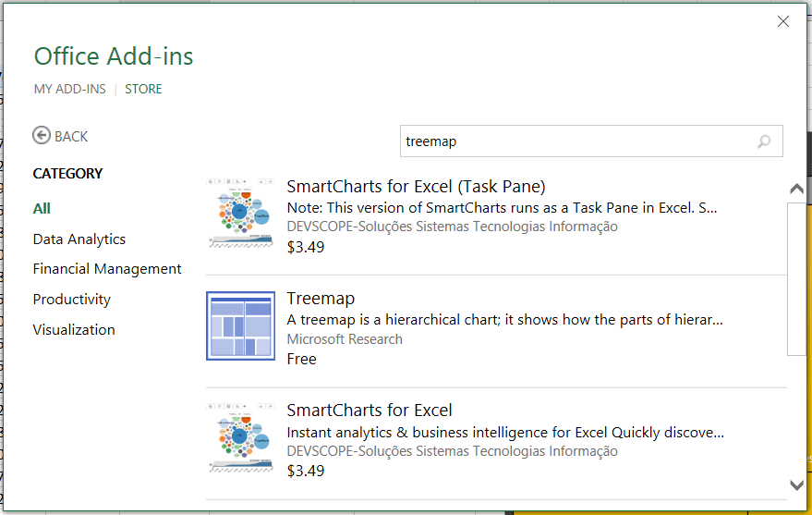Viewport: 812px width, 515px height.
Task: Switch to MY ADD-INS tab
Action: click(x=69, y=89)
